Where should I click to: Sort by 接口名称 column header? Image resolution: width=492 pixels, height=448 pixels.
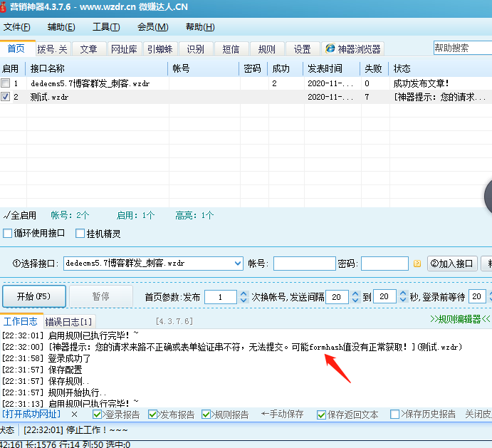(97, 68)
